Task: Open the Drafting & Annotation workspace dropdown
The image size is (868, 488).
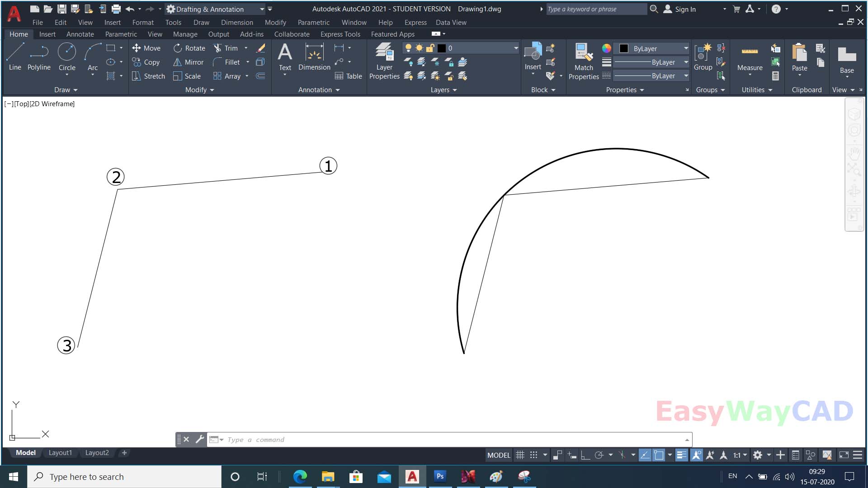Action: click(262, 9)
